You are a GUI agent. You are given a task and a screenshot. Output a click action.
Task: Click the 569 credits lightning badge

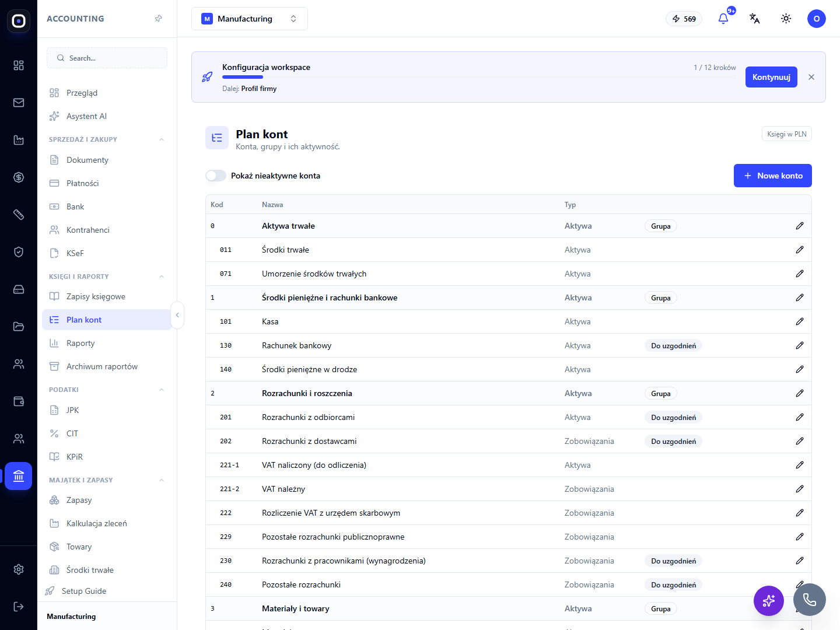coord(684,19)
